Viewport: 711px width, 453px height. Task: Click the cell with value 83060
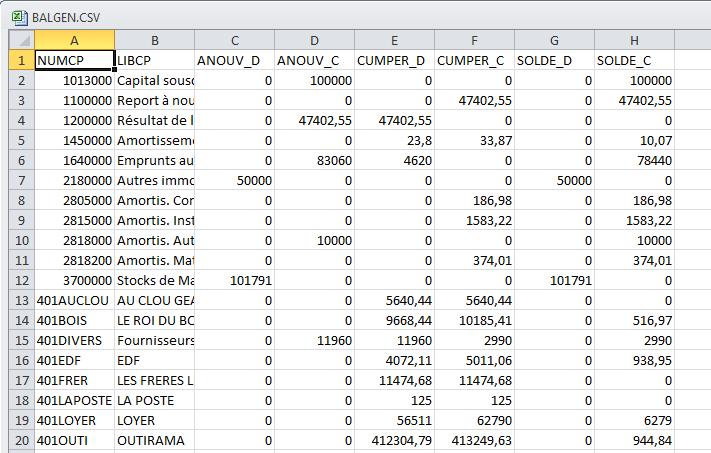pyautogui.click(x=315, y=160)
